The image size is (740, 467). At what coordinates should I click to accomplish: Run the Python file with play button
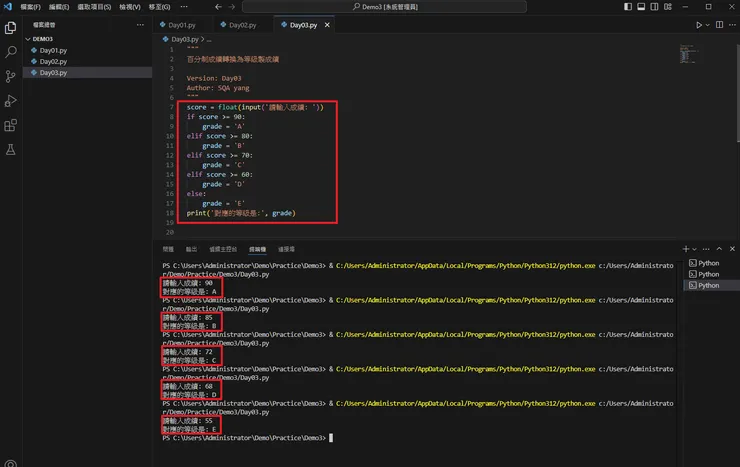[x=698, y=25]
